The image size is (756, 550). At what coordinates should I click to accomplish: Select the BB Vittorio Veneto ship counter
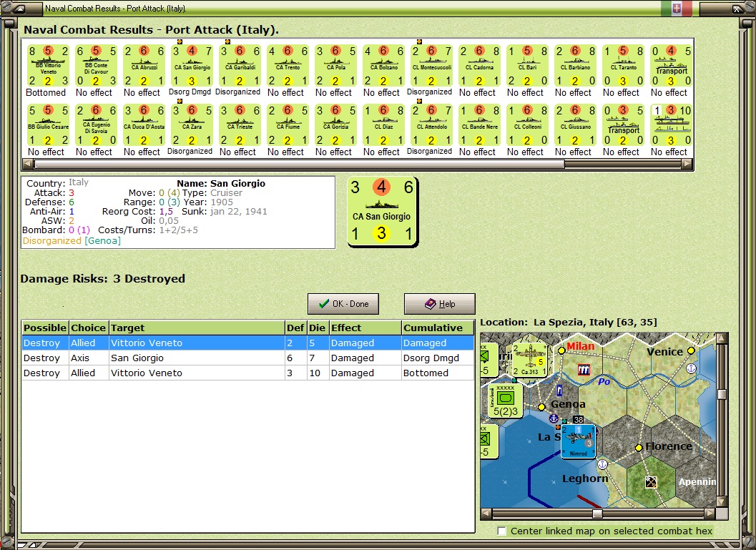(48, 66)
